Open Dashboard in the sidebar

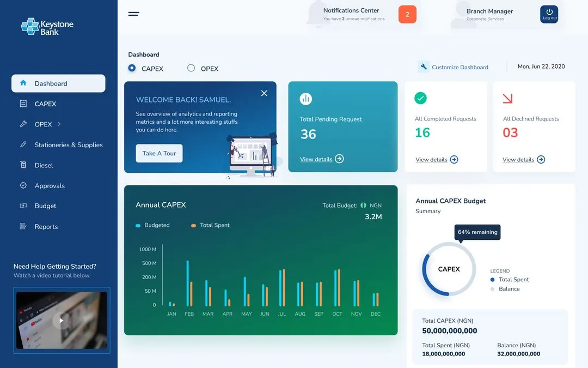pyautogui.click(x=58, y=83)
